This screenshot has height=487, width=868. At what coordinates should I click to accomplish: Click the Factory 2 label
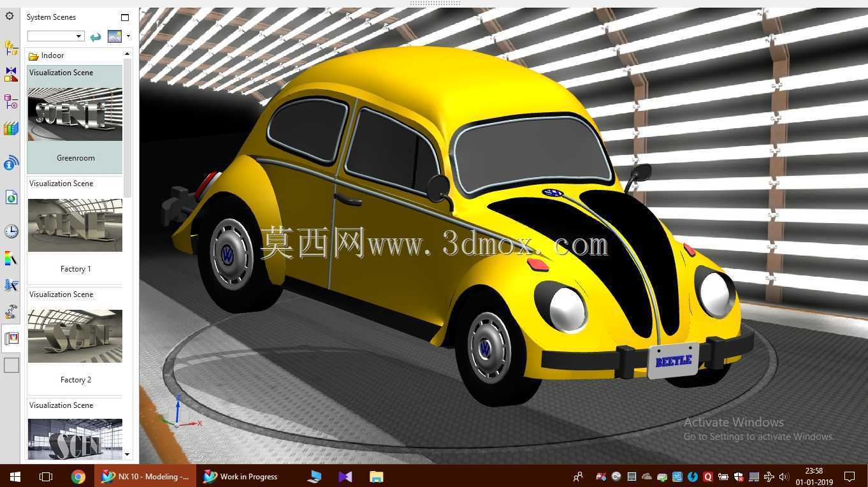pos(76,380)
